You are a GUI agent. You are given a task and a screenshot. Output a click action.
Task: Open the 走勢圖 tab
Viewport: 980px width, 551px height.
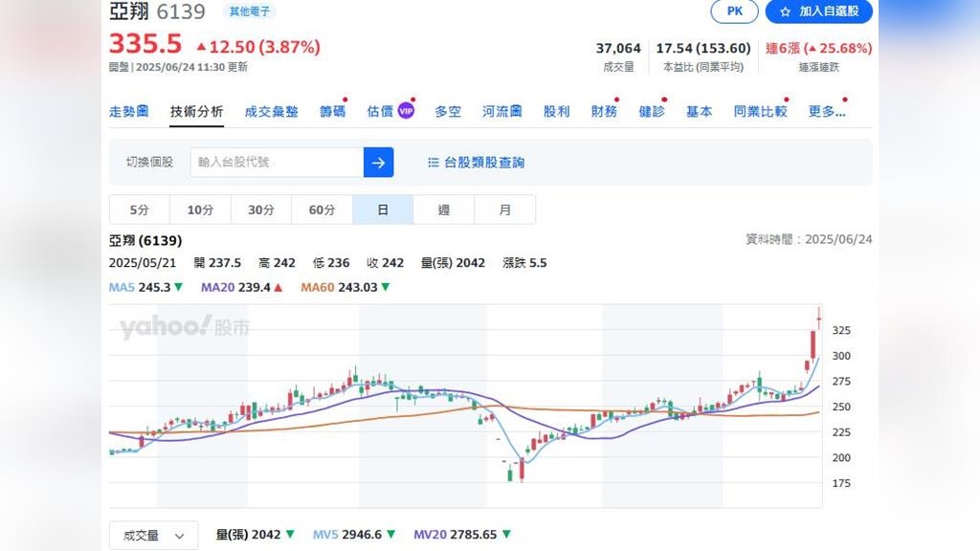point(128,111)
